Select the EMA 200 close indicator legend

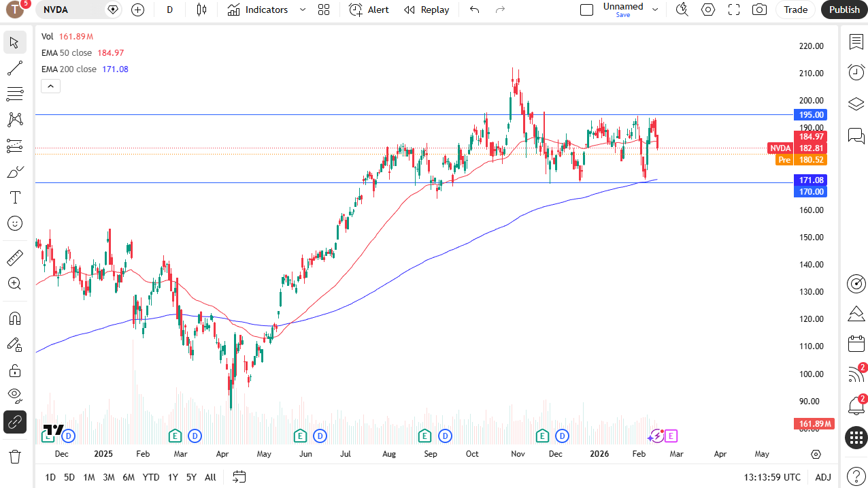(x=69, y=69)
